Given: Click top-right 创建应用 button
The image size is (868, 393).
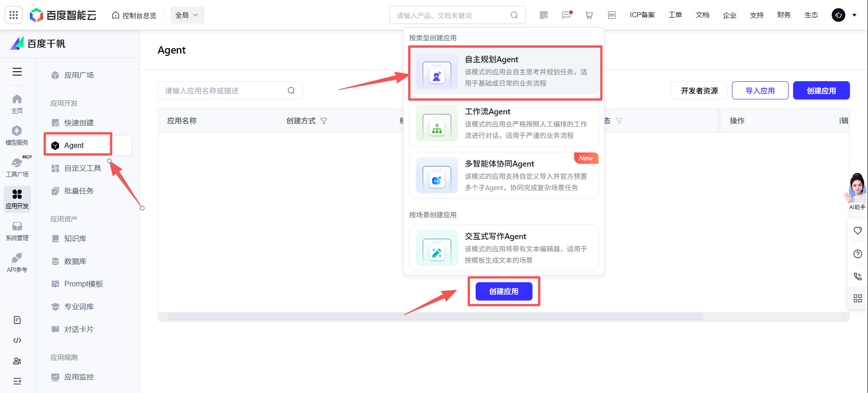Looking at the screenshot, I should click(x=821, y=90).
